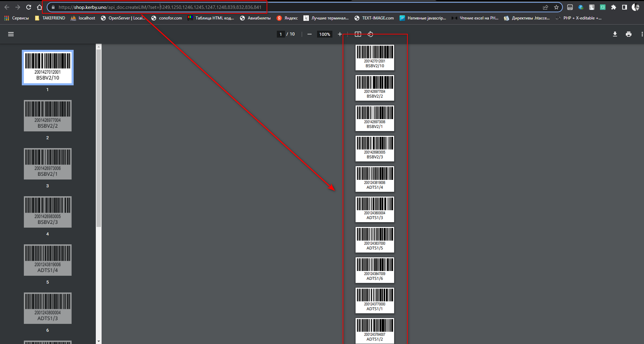644x344 pixels.
Task: Go back to the previous page
Action: pos(7,7)
